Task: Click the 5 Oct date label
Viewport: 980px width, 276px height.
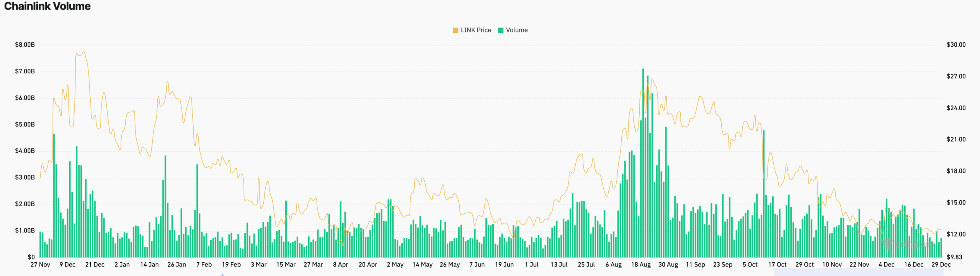Action: pos(750,265)
